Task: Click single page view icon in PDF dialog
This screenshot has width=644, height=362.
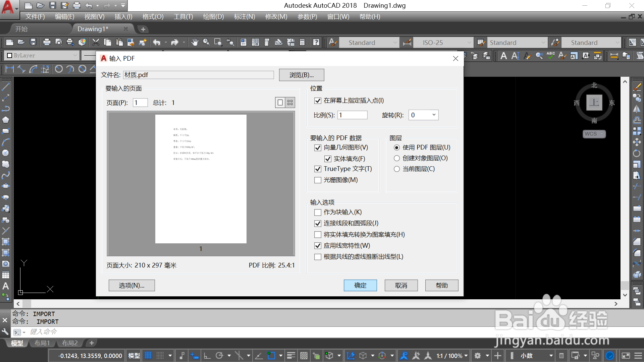Action: pyautogui.click(x=280, y=103)
